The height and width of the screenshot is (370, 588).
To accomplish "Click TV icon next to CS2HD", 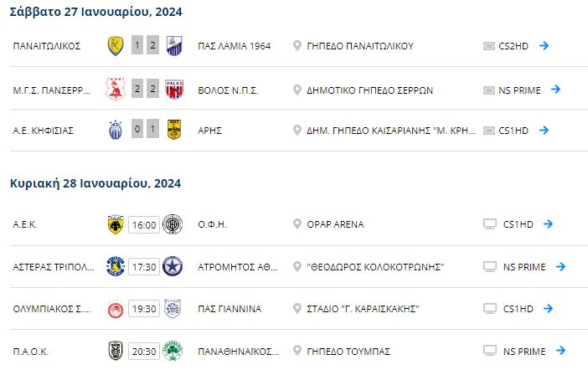I will [489, 46].
